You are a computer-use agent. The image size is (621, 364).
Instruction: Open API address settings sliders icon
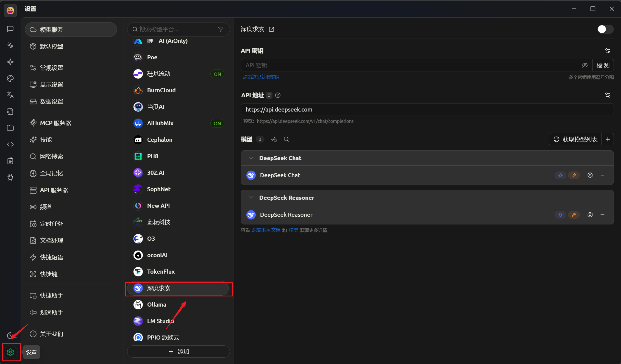coord(608,95)
